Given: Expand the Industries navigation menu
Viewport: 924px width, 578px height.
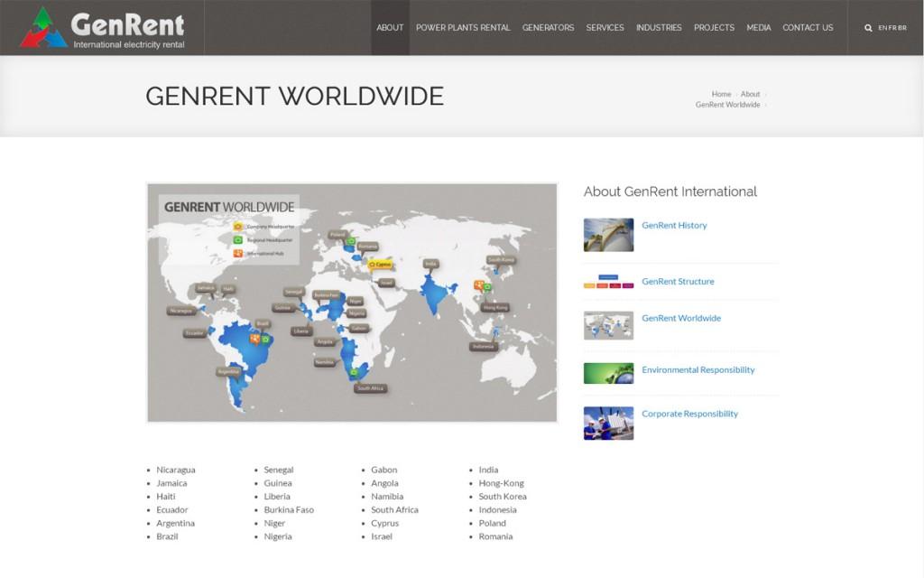Looking at the screenshot, I should pos(659,28).
